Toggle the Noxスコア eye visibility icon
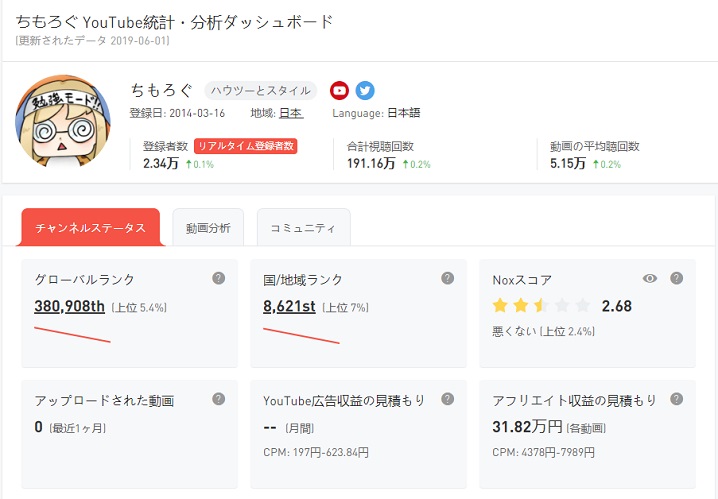The image size is (718, 499). coord(650,278)
